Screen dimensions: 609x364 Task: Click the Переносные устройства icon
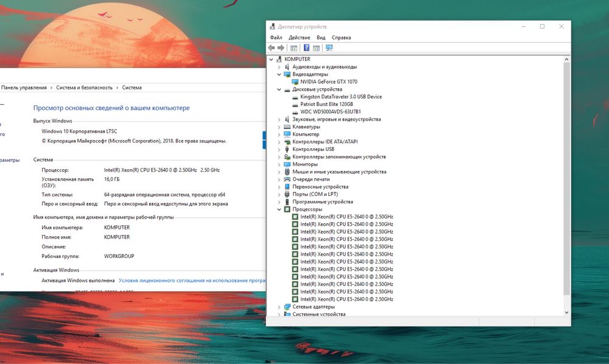click(287, 187)
